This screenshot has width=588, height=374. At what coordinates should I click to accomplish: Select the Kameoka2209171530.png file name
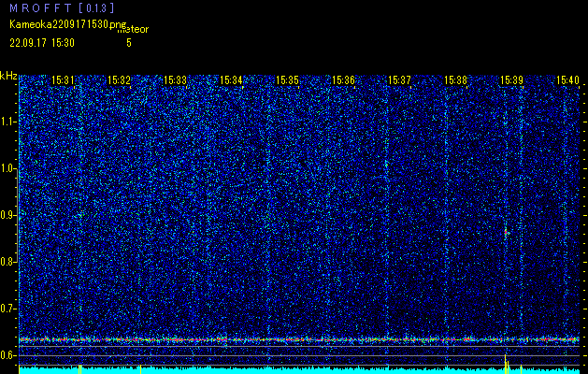coord(69,24)
